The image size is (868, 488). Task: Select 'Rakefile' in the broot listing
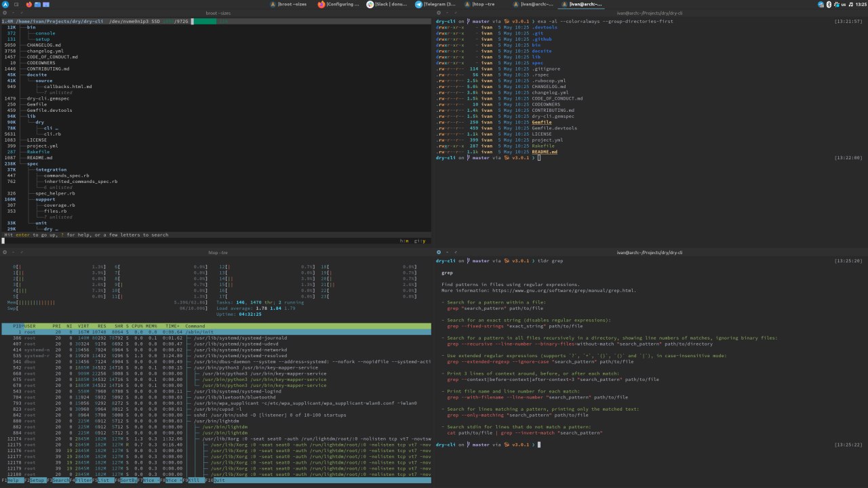[39, 152]
